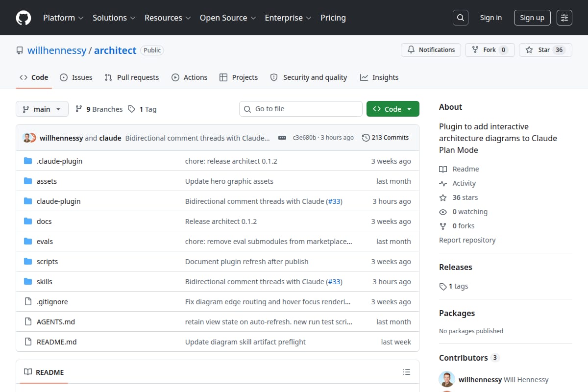The image size is (588, 392).
Task: Open appearance settings icon next to Sign up
Action: click(564, 18)
